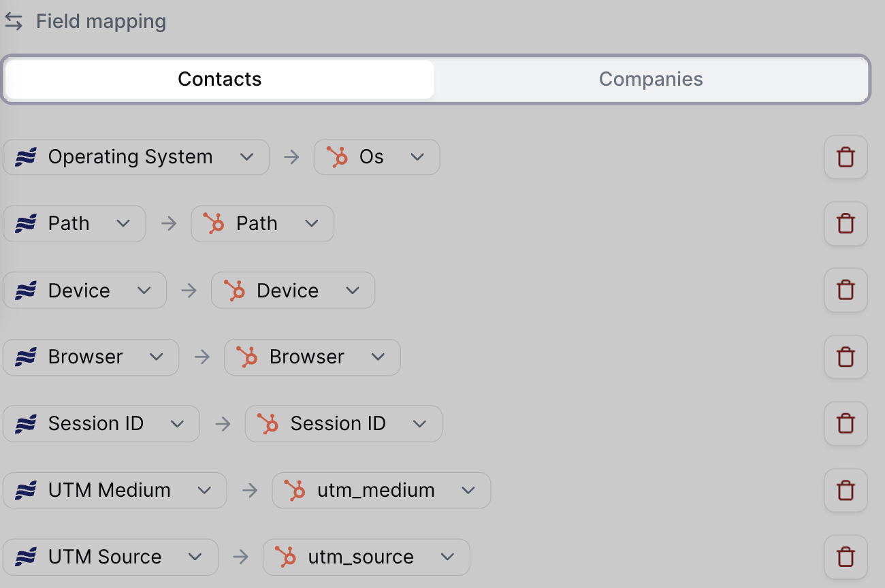The height and width of the screenshot is (588, 885).
Task: Expand the HubSpot Device property dropdown
Action: coord(293,291)
